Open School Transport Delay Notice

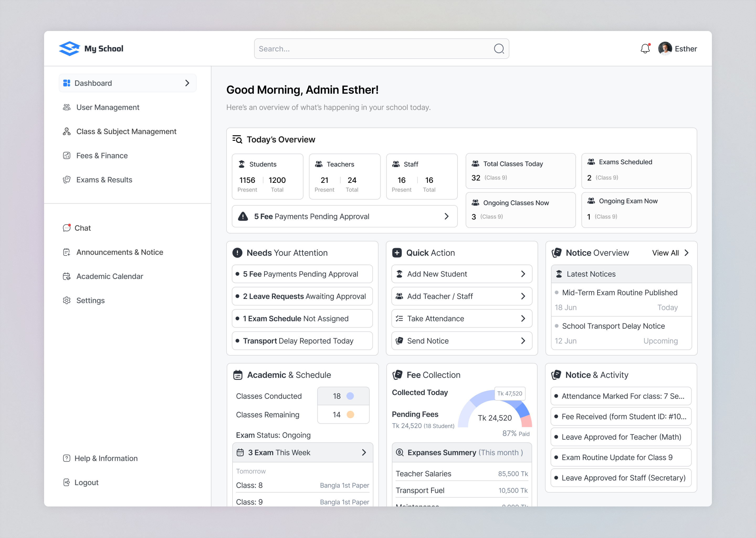coord(621,333)
